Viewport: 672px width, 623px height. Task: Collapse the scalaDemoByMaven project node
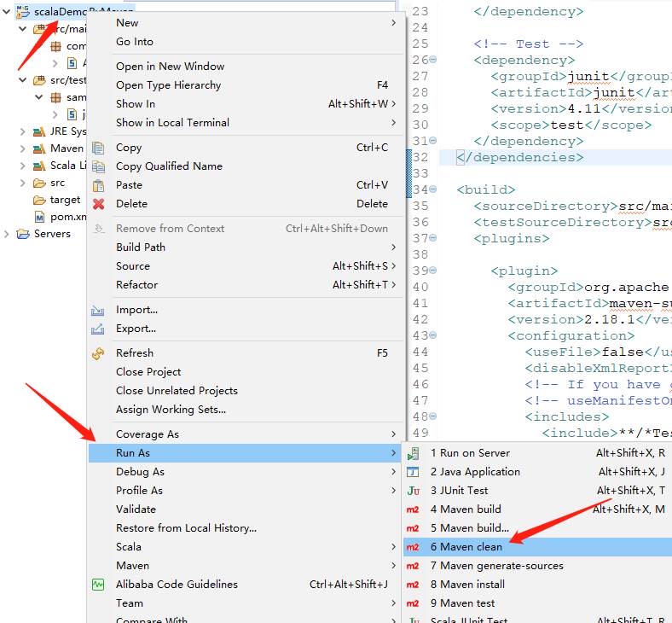click(x=7, y=12)
